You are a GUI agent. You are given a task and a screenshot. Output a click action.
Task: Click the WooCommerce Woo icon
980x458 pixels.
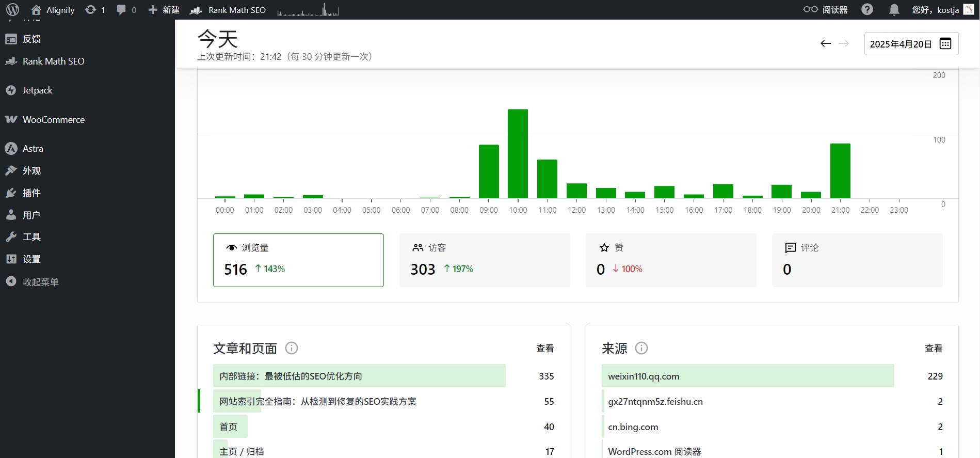11,119
